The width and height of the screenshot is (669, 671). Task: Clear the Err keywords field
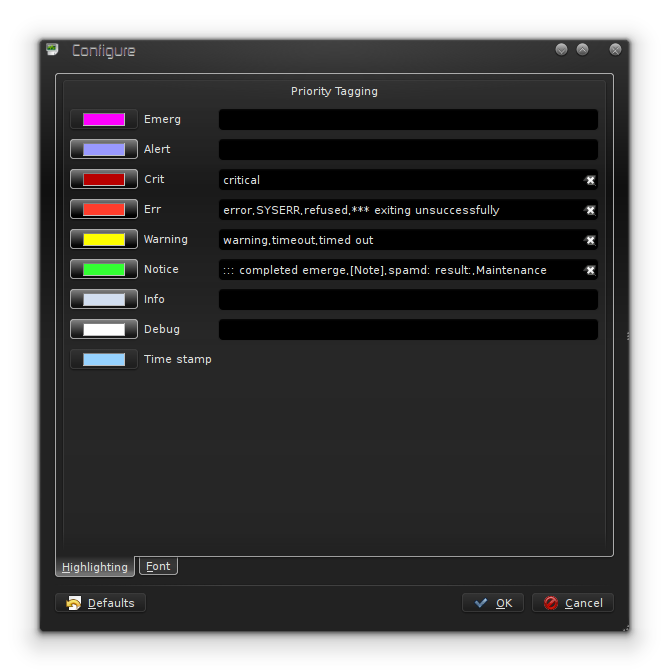coord(590,210)
